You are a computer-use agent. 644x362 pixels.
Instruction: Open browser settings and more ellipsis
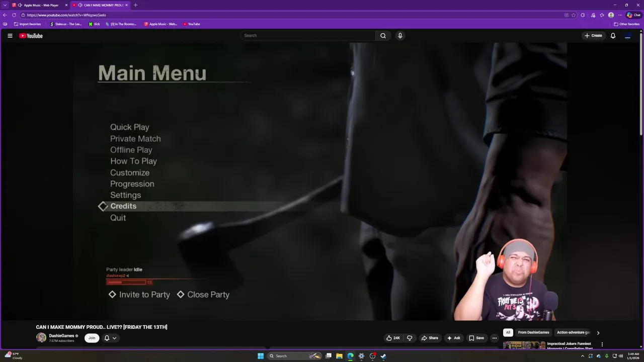[620, 15]
